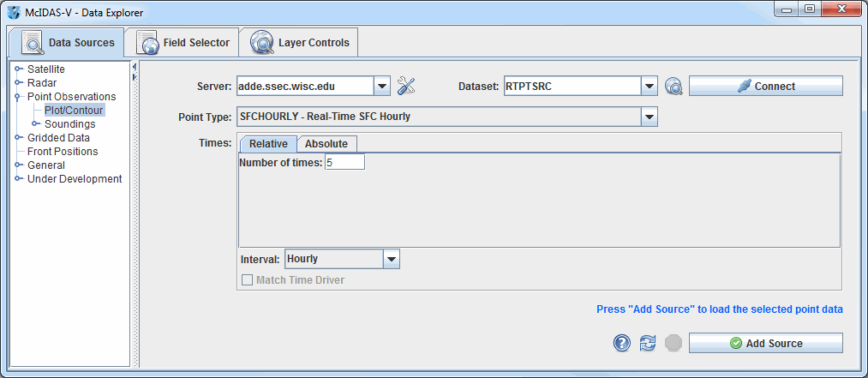
Task: Click the Add Source button
Action: [x=765, y=343]
